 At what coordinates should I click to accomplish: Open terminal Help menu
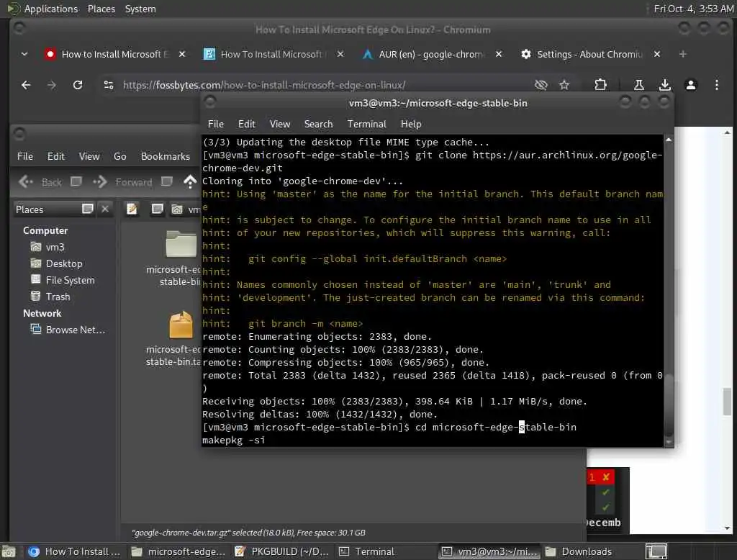tap(411, 124)
